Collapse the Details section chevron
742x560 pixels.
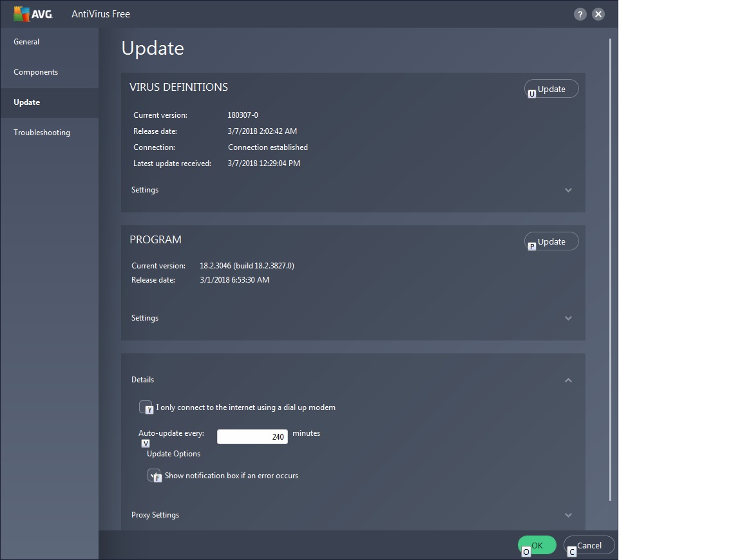point(568,380)
